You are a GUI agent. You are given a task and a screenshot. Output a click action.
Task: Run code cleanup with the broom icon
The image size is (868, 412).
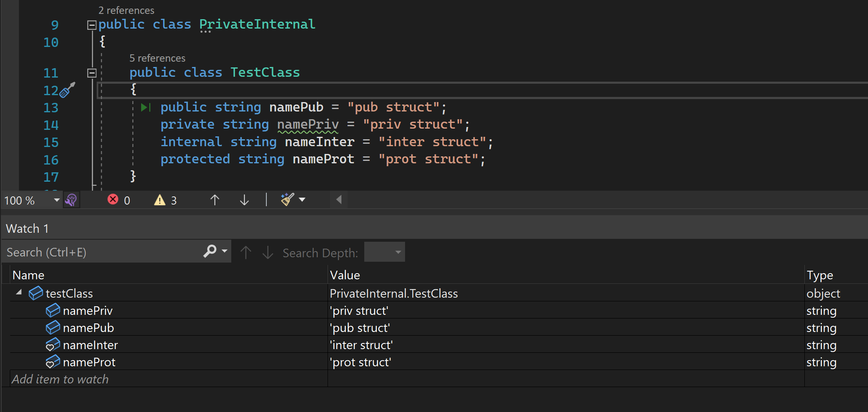[x=287, y=199]
